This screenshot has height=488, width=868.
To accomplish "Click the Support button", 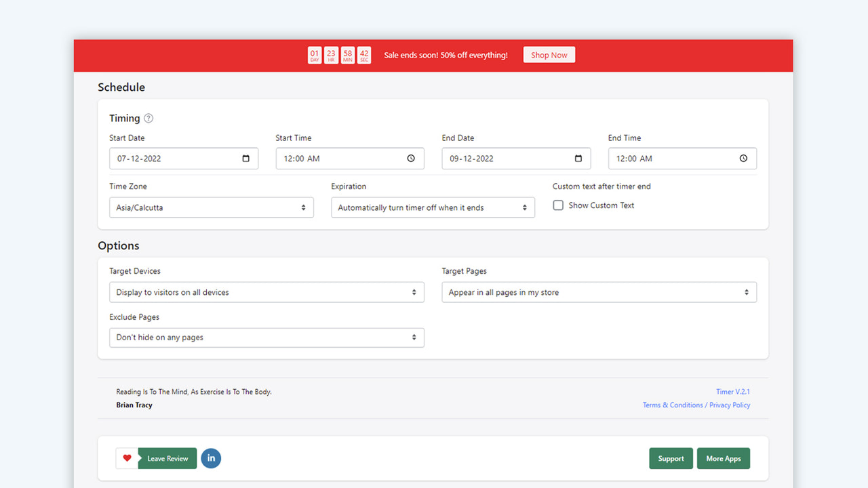I will (x=671, y=458).
